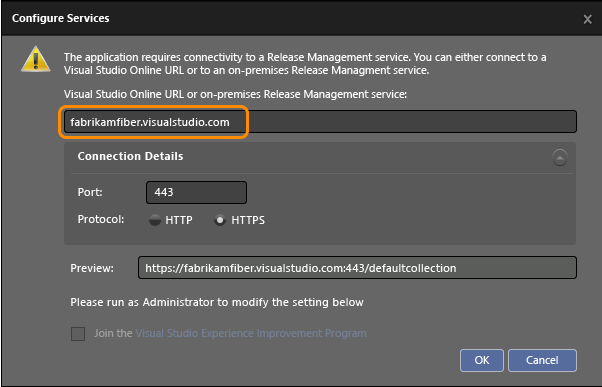Close the Configure Services dialog

point(587,19)
